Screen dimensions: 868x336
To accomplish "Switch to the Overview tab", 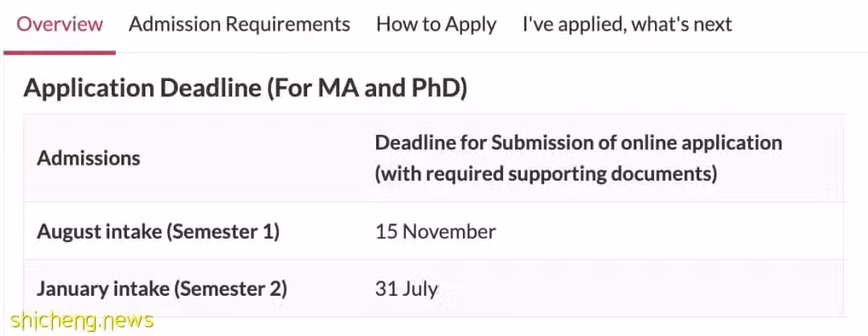I will (59, 24).
